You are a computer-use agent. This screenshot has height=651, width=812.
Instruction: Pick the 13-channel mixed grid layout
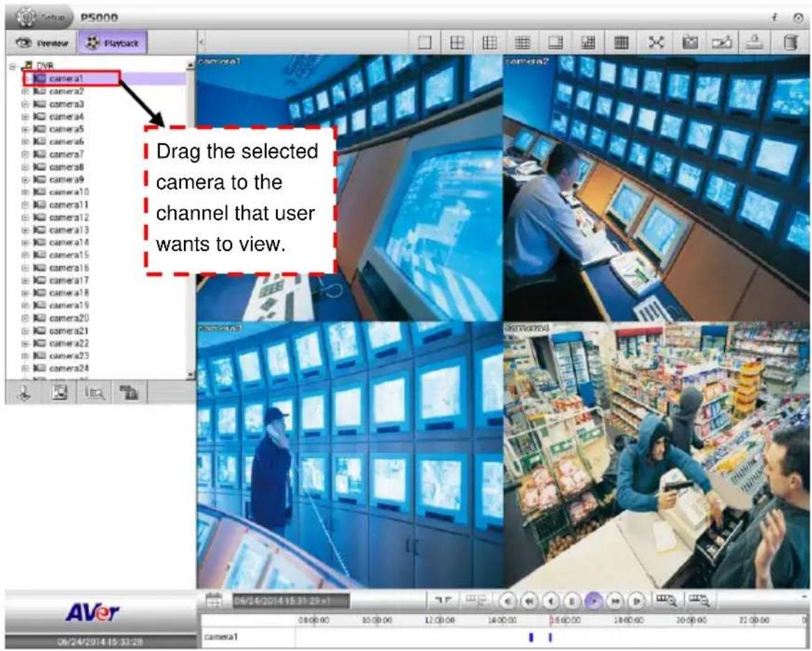pos(588,43)
